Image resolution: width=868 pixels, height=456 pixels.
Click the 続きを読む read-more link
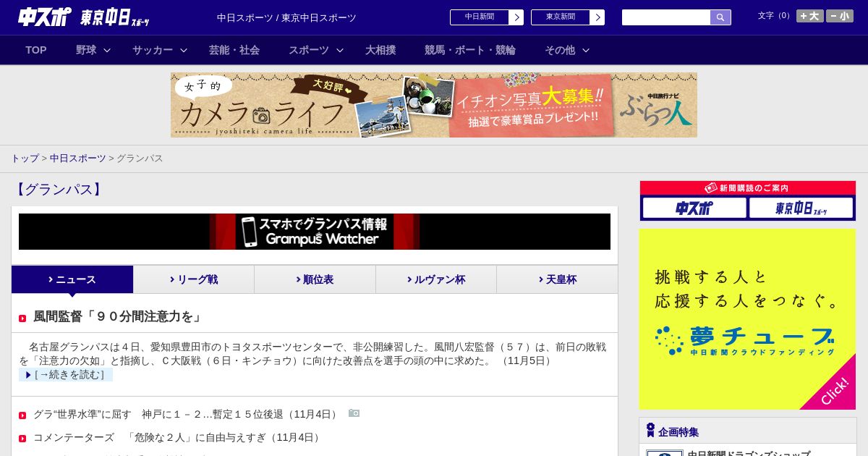click(66, 375)
